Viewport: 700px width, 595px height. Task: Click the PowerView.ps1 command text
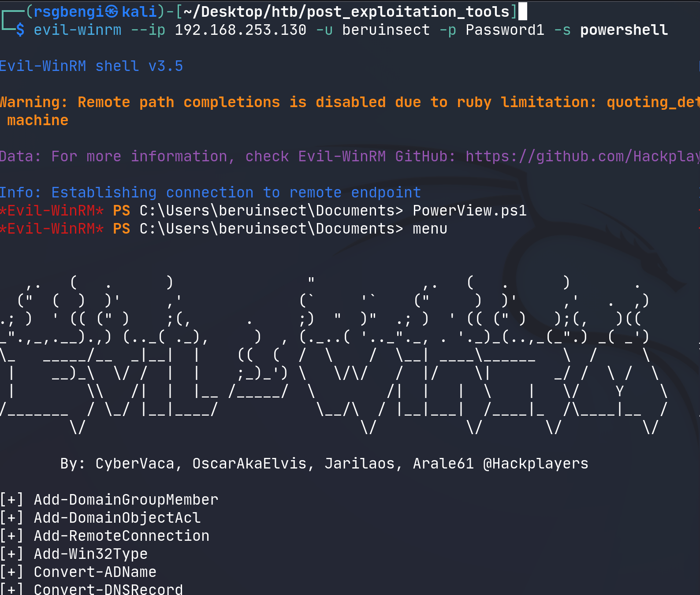469,211
